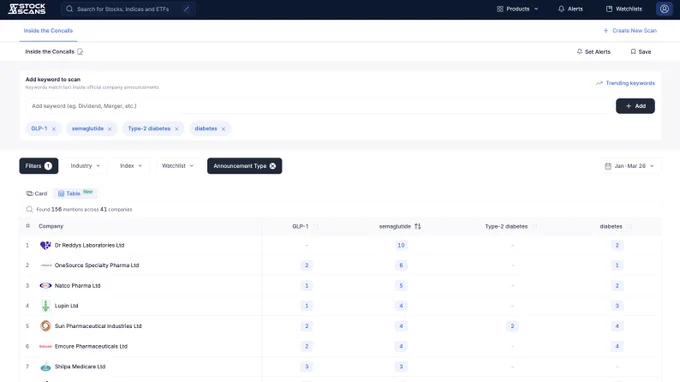Click diabetes count 3 for Lupin

[617, 306]
